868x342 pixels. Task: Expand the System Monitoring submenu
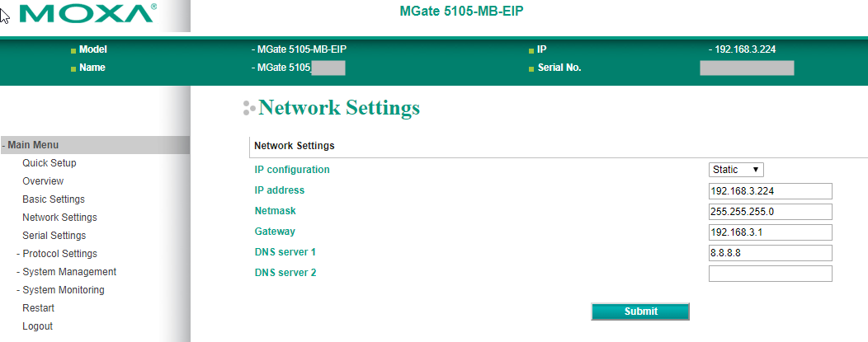[60, 289]
